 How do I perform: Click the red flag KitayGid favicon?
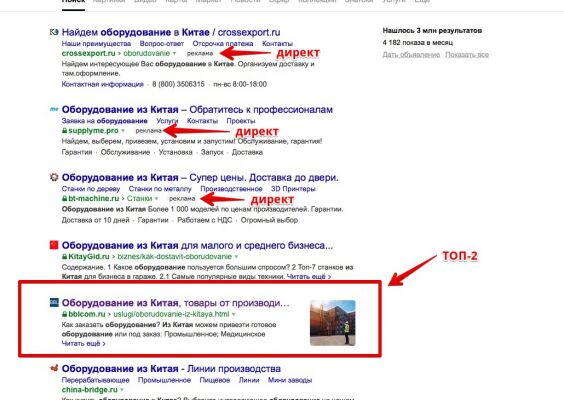(x=54, y=245)
